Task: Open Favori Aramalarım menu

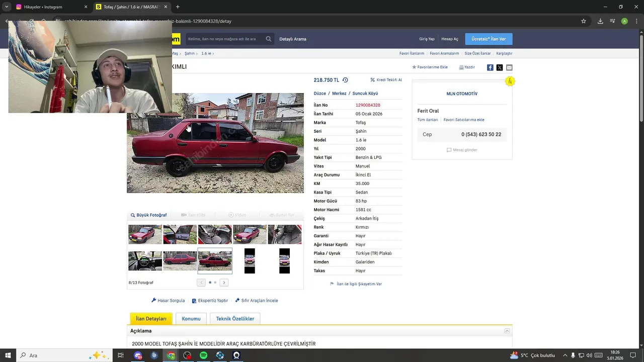Action: tap(444, 53)
